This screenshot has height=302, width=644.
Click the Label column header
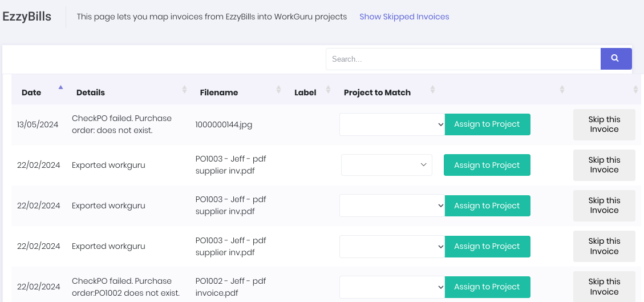[305, 92]
